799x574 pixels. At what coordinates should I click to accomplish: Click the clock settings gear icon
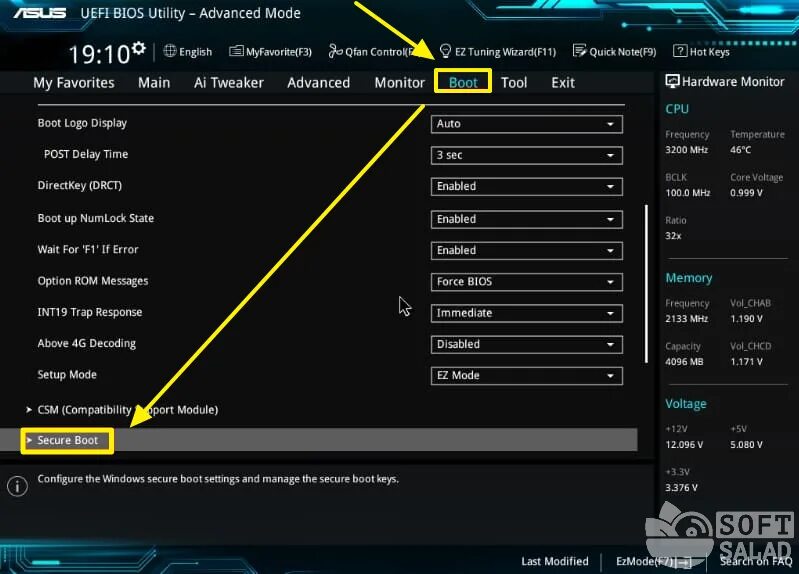(139, 48)
